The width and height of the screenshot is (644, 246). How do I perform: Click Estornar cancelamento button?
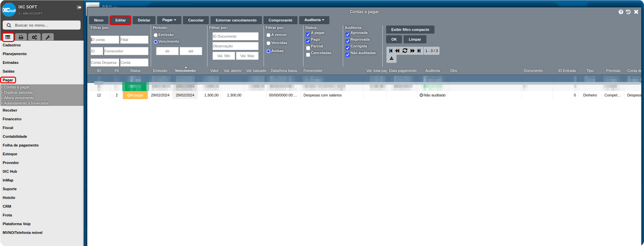point(236,20)
